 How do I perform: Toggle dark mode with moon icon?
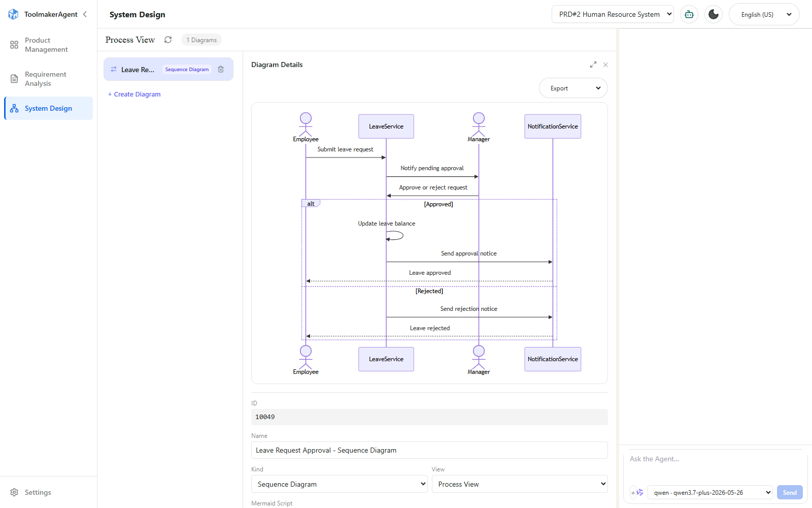coord(714,14)
